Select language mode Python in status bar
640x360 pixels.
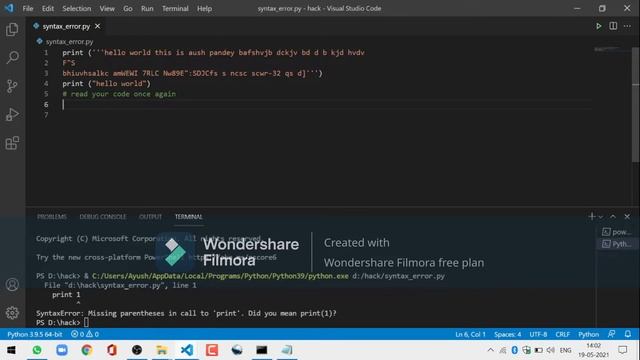click(588, 334)
